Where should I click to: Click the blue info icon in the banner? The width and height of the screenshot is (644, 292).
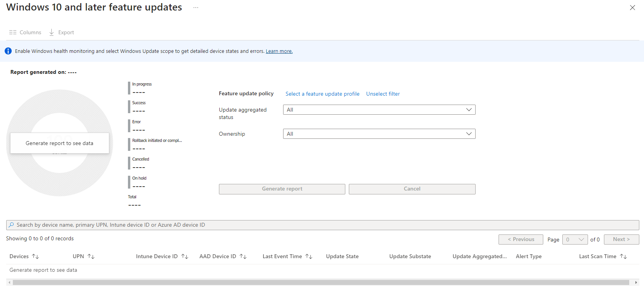[8, 51]
